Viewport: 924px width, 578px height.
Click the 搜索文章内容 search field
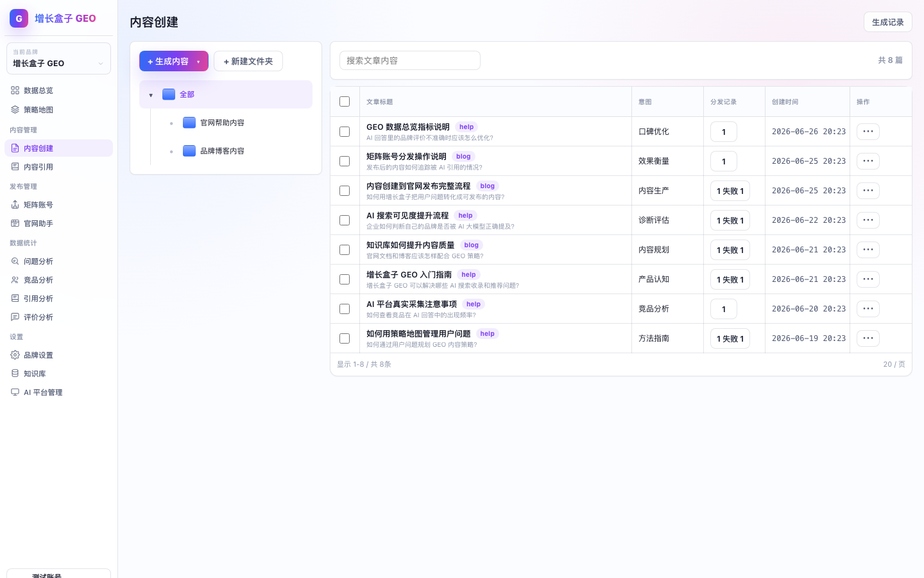pos(410,60)
